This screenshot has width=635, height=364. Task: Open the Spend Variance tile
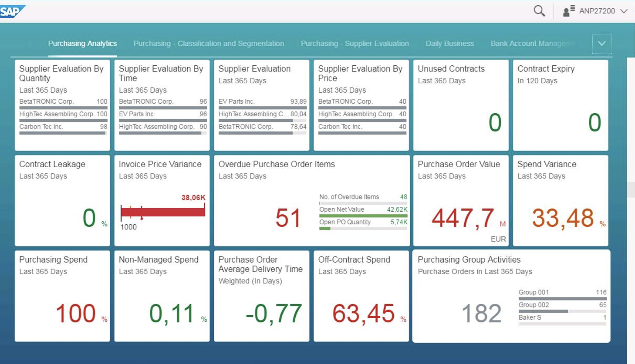pyautogui.click(x=561, y=201)
